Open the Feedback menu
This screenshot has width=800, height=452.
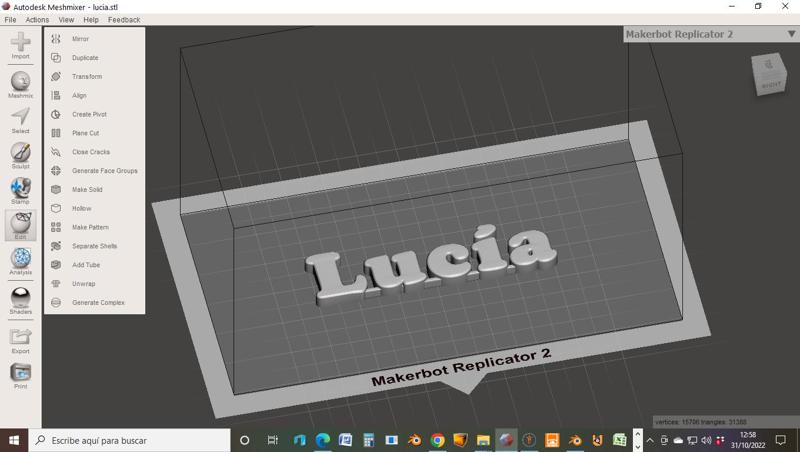[124, 19]
